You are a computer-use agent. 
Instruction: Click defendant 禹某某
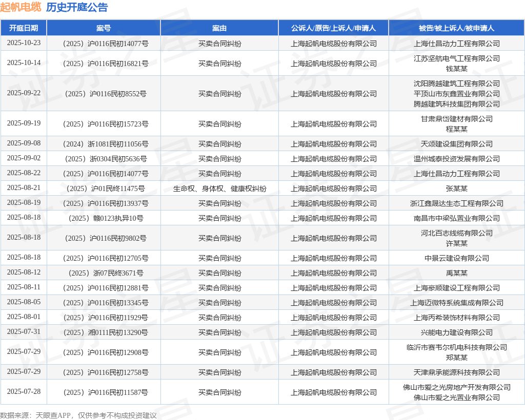457,273
